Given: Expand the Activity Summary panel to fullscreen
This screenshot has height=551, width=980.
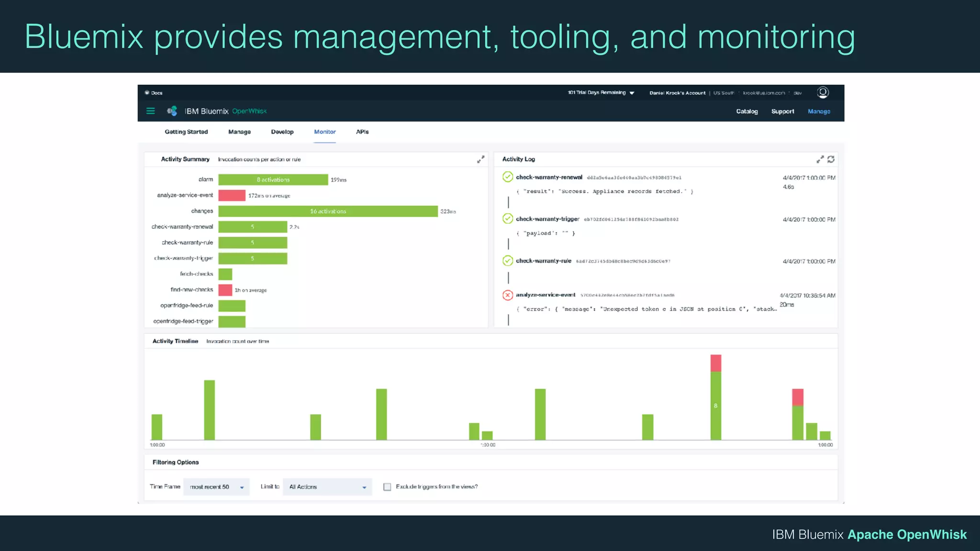Looking at the screenshot, I should (480, 159).
